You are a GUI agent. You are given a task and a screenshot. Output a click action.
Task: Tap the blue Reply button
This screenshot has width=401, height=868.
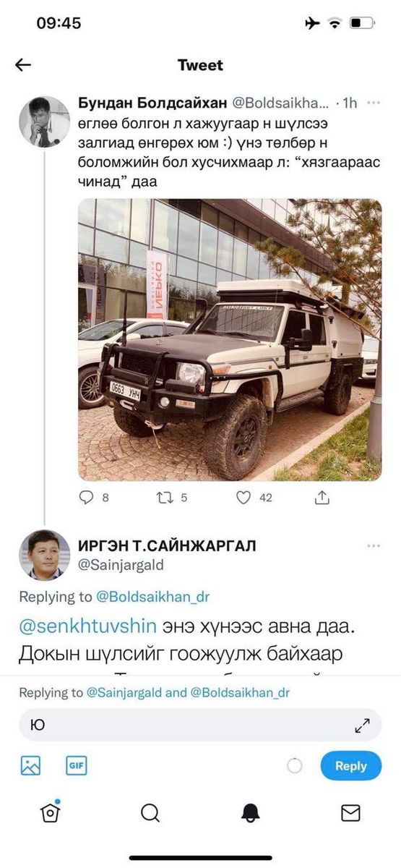click(x=351, y=766)
